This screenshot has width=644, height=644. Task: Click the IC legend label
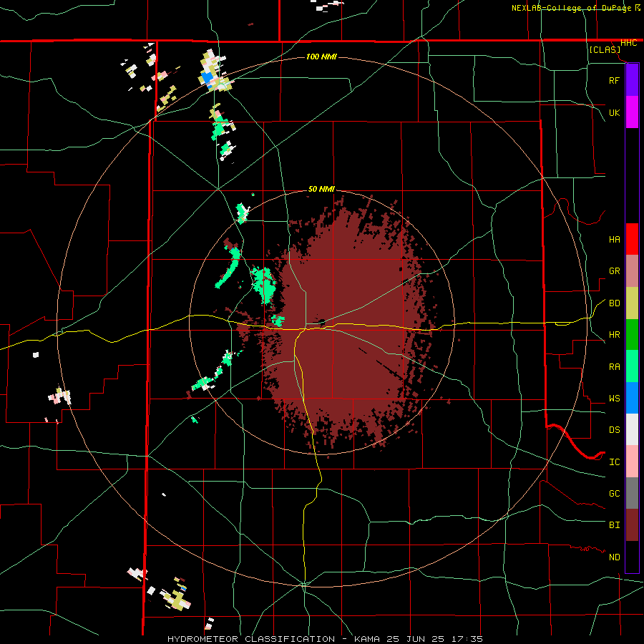614,462
